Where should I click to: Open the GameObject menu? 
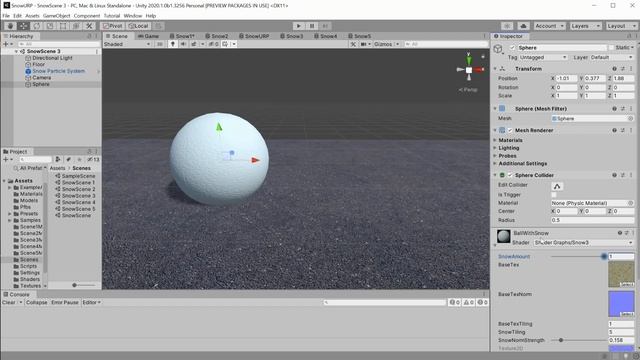[x=56, y=16]
